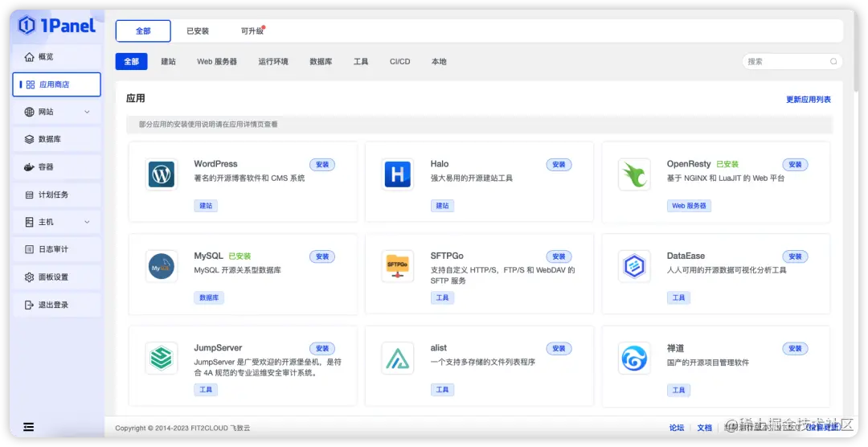Viewport: 868px width, 447px height.
Task: Collapse sidebar with the hamburger icon
Action: click(x=29, y=427)
